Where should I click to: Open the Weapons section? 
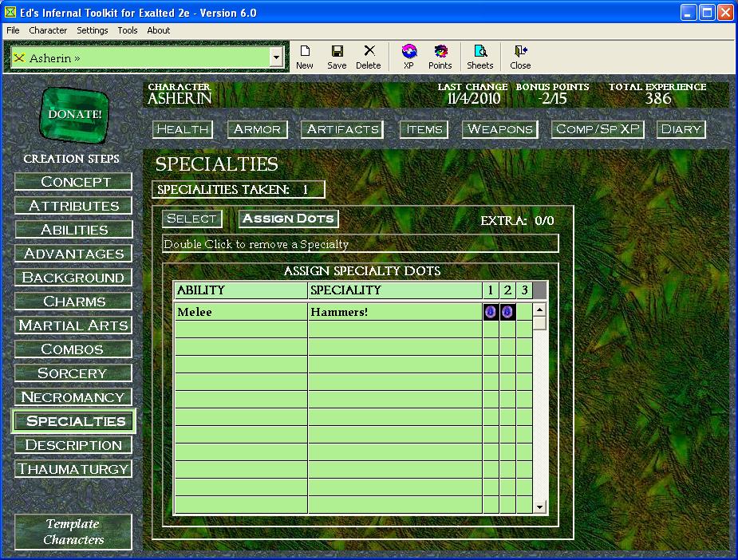(x=499, y=129)
